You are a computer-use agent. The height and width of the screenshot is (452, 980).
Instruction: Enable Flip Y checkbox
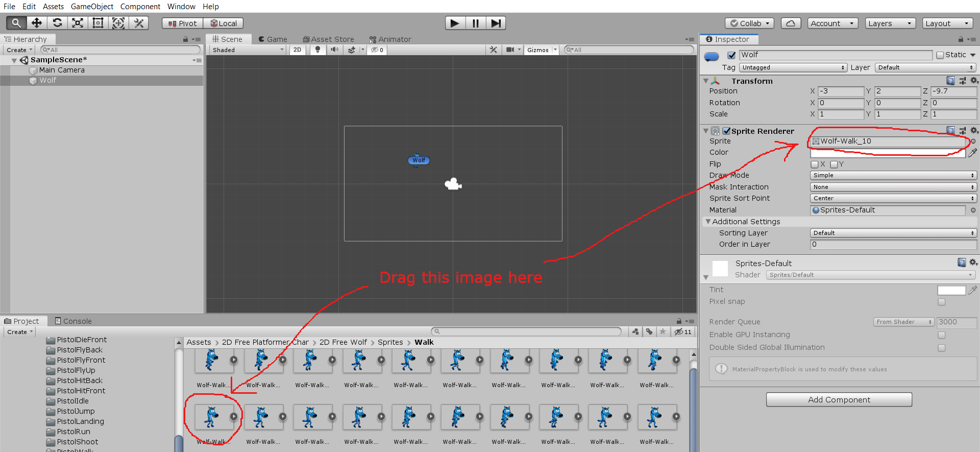click(x=834, y=164)
